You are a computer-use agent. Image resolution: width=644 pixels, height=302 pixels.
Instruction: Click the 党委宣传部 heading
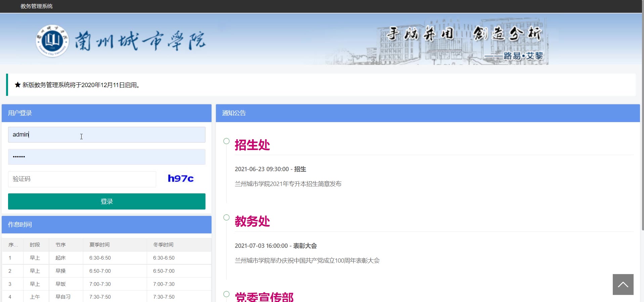click(x=264, y=297)
